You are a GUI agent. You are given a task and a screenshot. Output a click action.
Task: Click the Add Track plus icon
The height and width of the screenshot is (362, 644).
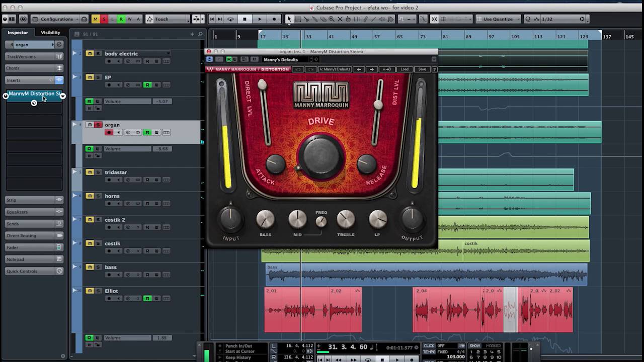tap(192, 34)
